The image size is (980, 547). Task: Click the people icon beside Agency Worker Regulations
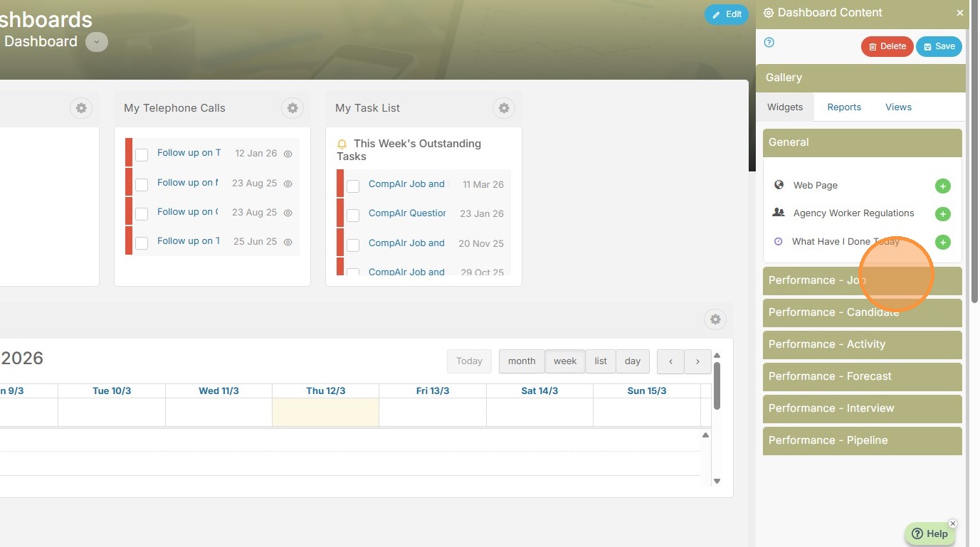(779, 212)
